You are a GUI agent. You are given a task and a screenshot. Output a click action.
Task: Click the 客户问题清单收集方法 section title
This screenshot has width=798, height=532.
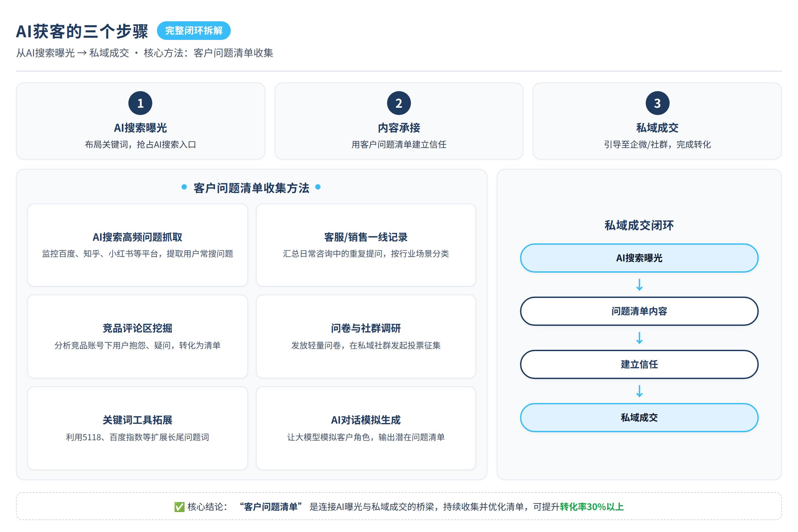(x=251, y=188)
